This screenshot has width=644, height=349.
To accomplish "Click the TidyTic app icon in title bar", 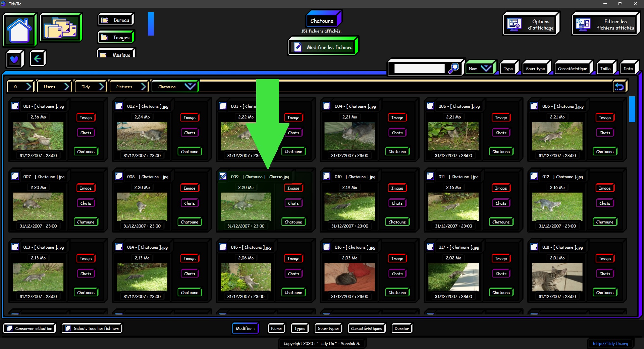I will coord(3,4).
